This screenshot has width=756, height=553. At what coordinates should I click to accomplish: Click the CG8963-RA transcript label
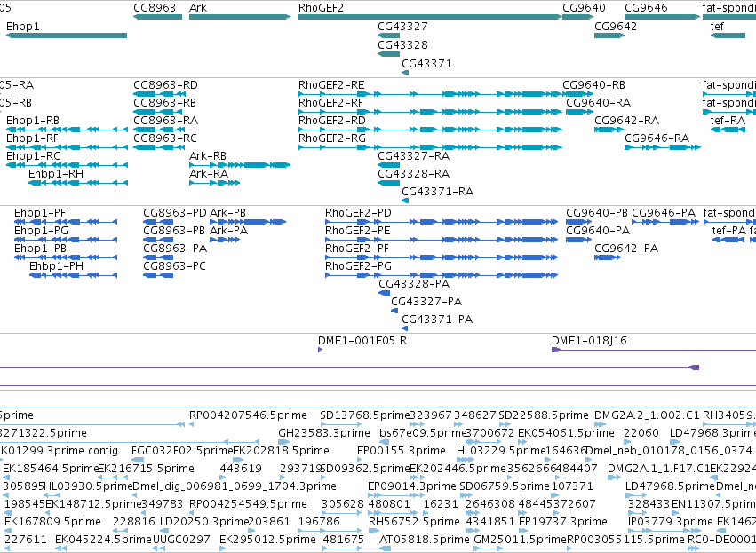pyautogui.click(x=165, y=121)
